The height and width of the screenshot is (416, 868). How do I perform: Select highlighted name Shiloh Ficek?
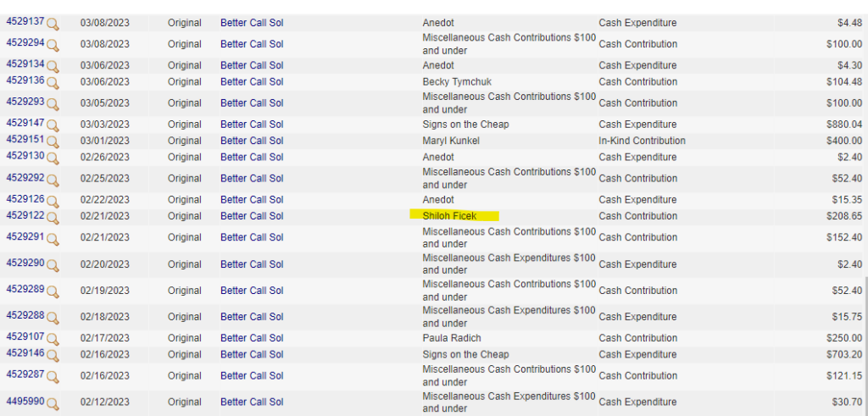(449, 216)
